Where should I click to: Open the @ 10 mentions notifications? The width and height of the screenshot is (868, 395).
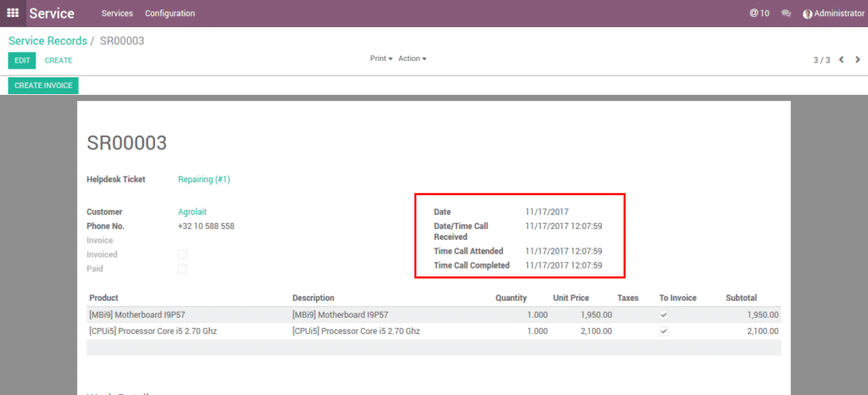(759, 14)
